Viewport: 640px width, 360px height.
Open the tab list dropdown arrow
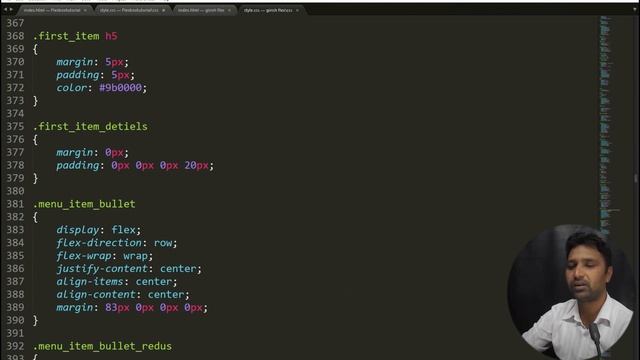635,10
